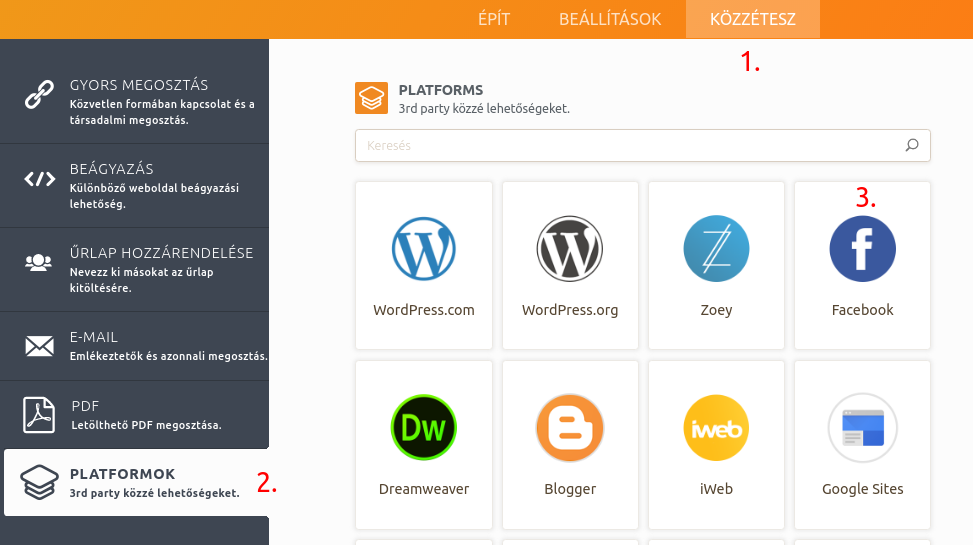This screenshot has height=545, width=973.
Task: Select the KÖZZÉTESZ tab
Action: click(x=752, y=19)
